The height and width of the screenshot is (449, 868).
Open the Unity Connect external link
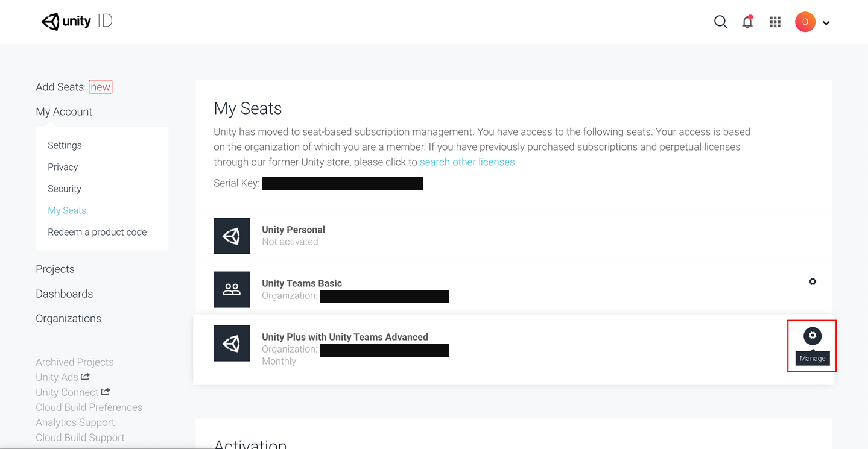click(x=72, y=392)
